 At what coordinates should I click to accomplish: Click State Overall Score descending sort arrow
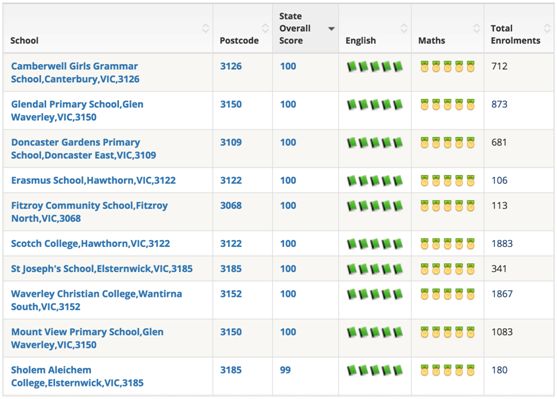[x=331, y=28]
